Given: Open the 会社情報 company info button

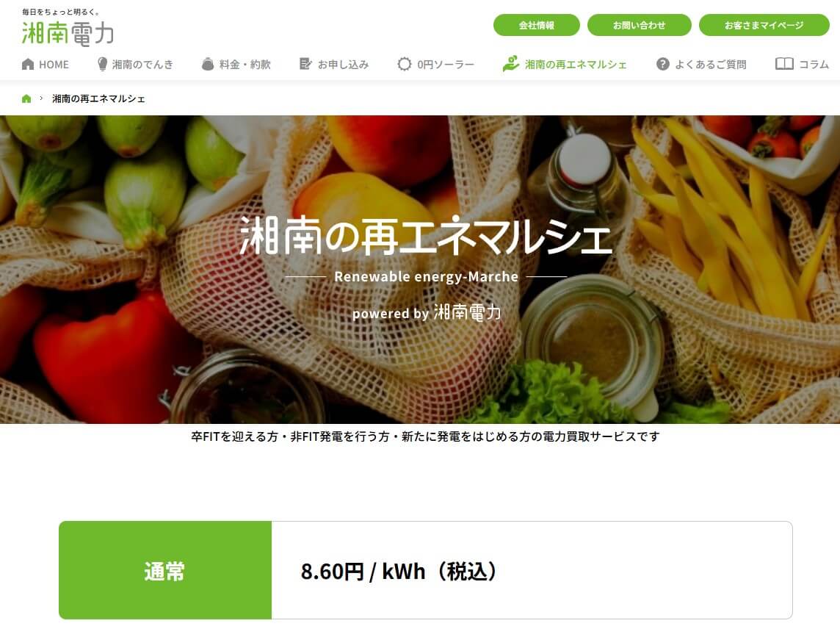Looking at the screenshot, I should click(x=536, y=25).
